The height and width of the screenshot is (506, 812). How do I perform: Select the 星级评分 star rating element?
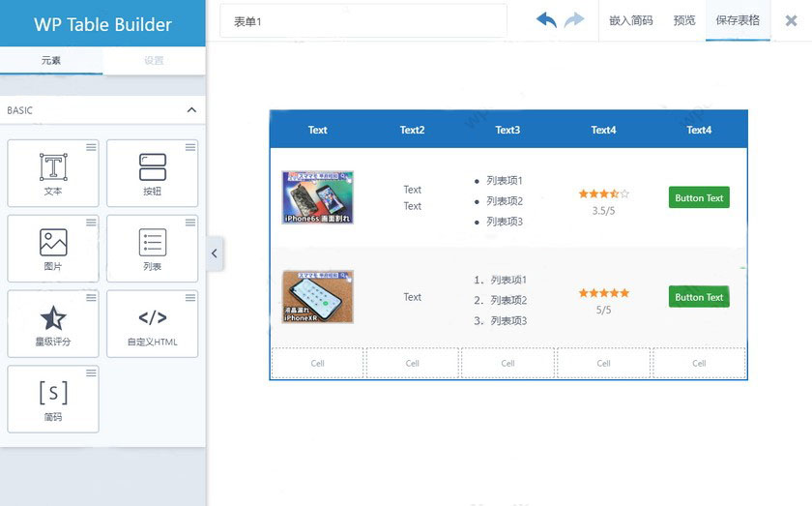coord(53,319)
